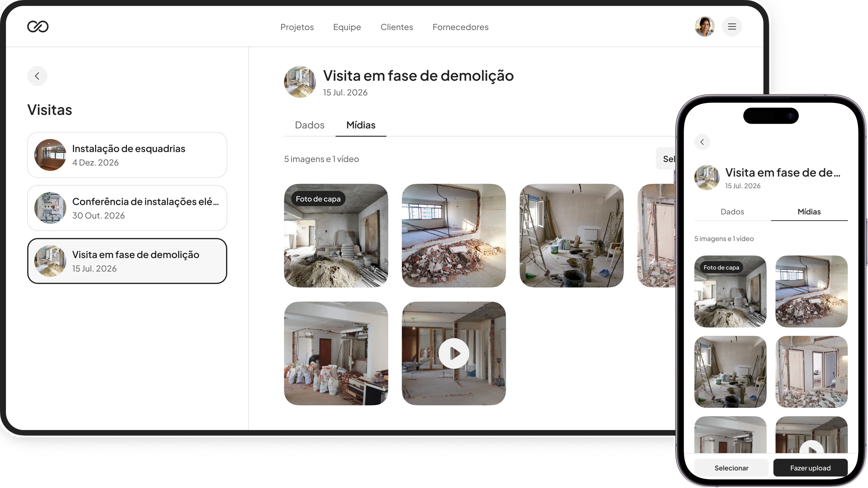Click the 4 Dez. 2026 date text

[95, 163]
